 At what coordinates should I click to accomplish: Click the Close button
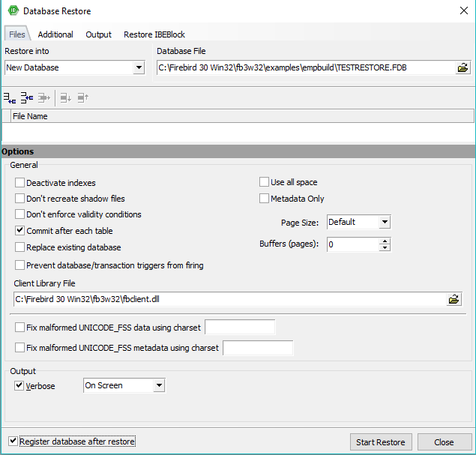tap(444, 442)
